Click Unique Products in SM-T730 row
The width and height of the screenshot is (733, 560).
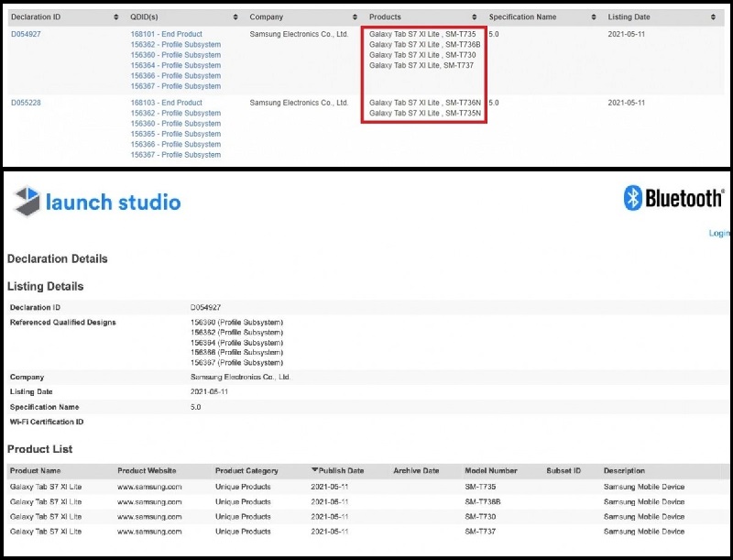(243, 517)
